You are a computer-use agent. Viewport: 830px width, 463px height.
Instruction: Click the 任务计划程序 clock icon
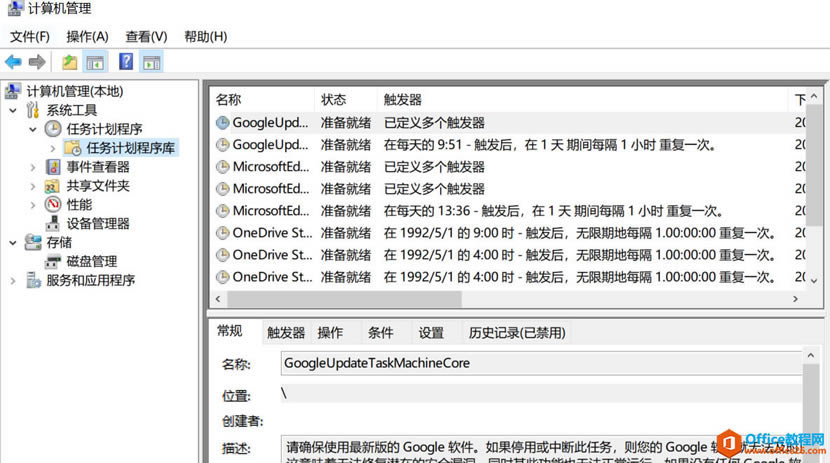(x=52, y=129)
